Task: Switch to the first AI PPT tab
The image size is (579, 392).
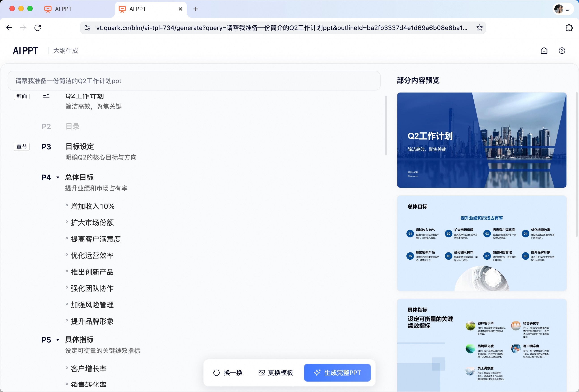Action: pos(63,9)
